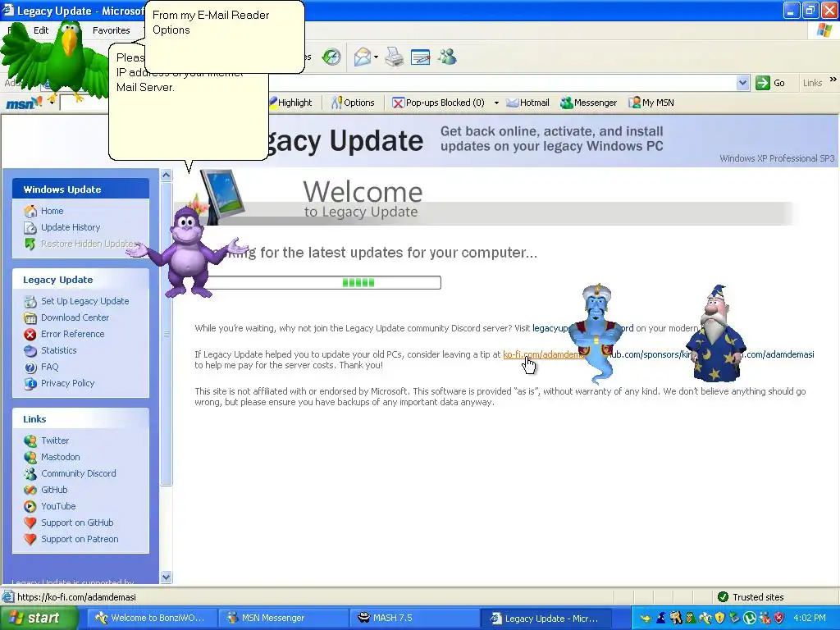The width and height of the screenshot is (840, 630).
Task: Open Privacy Policy
Action: coord(67,383)
